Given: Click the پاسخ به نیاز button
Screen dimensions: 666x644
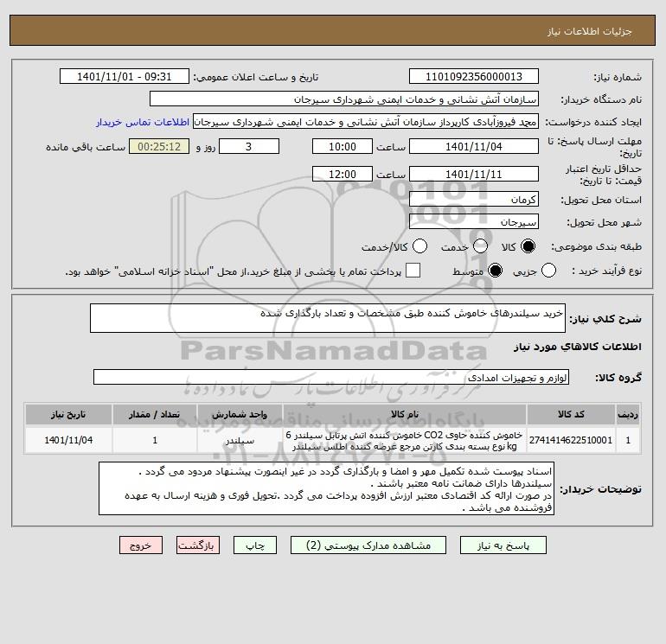Looking at the screenshot, I should (503, 545).
